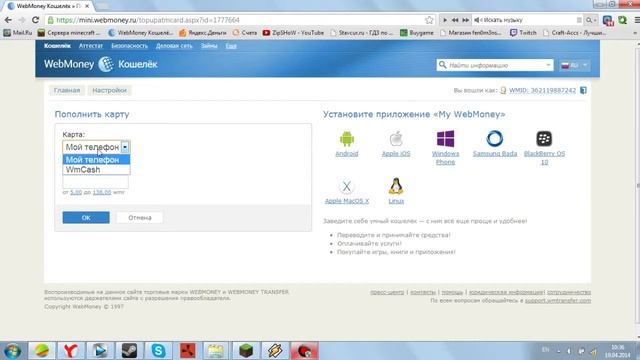Open the пресс-центр footer link
The height and width of the screenshot is (360, 640).
click(x=387, y=292)
